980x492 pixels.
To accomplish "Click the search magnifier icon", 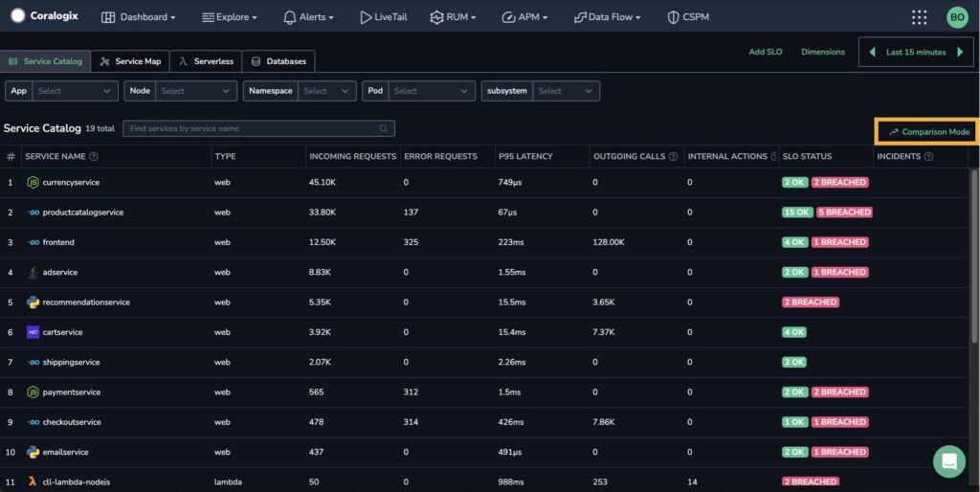I will (384, 129).
